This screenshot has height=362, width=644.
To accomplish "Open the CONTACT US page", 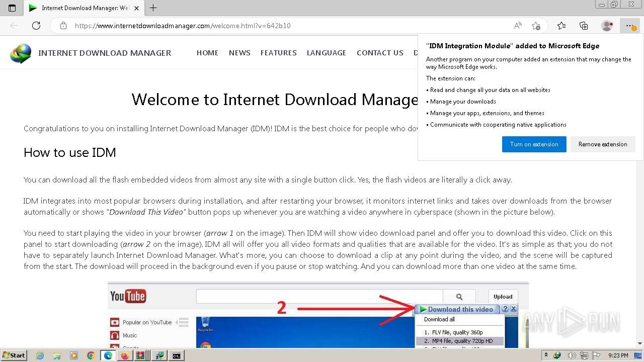I will tap(380, 53).
